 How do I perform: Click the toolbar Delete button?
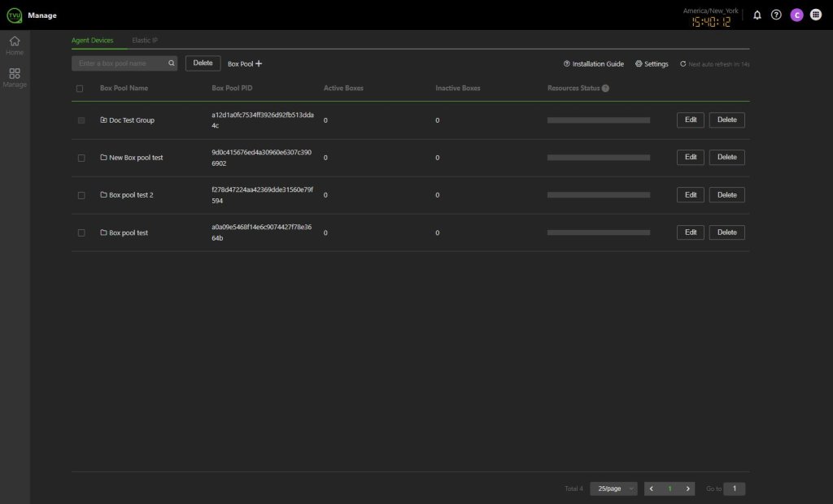(203, 63)
